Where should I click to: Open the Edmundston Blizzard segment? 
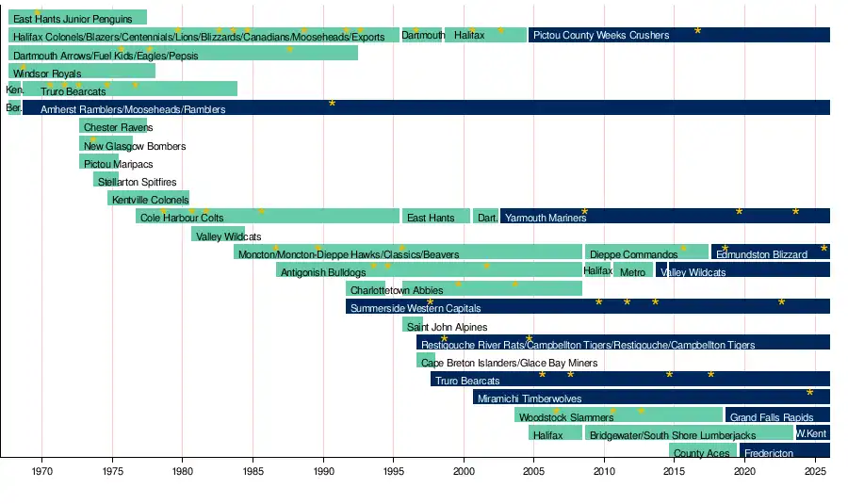point(761,253)
